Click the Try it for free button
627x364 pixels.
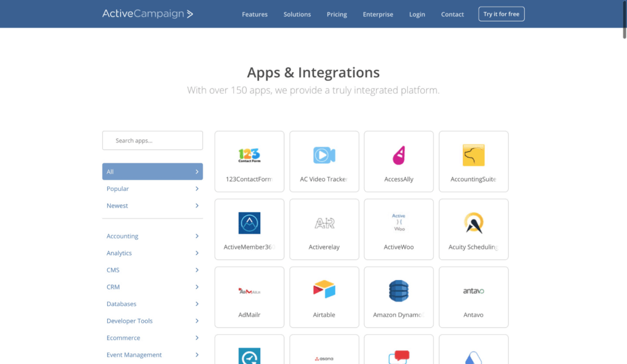pos(501,14)
